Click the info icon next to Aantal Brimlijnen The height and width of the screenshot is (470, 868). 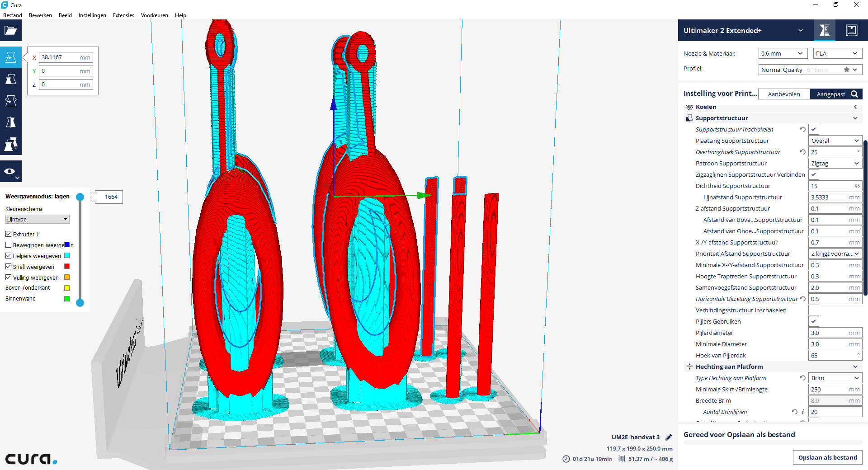coord(802,412)
